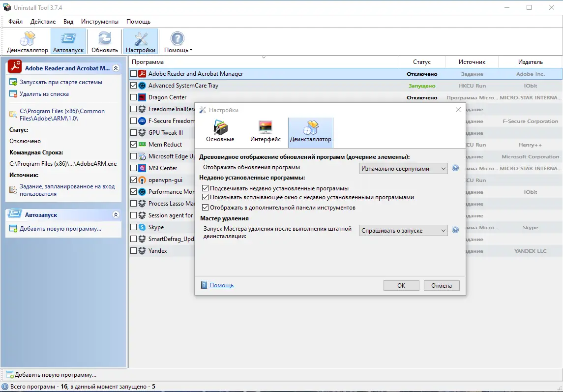
Task: Click the Автозапуск sidebar panel icon
Action: (x=15, y=214)
